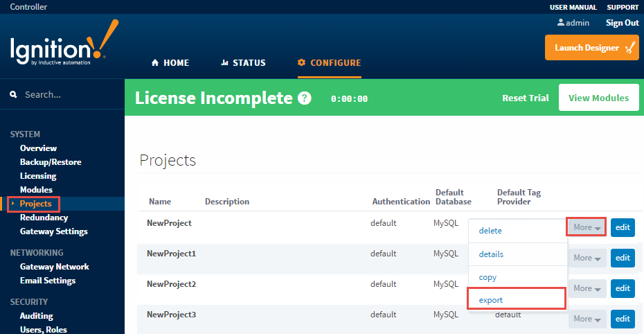Click edit button for NewProject1

click(x=623, y=258)
